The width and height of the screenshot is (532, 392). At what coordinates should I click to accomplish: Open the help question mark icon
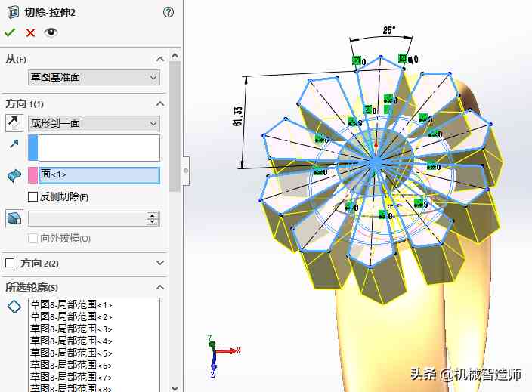click(168, 12)
